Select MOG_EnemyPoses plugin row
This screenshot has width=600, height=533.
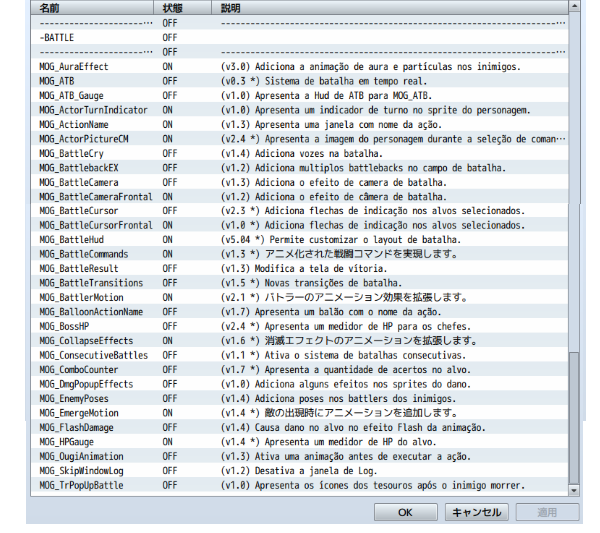300,399
